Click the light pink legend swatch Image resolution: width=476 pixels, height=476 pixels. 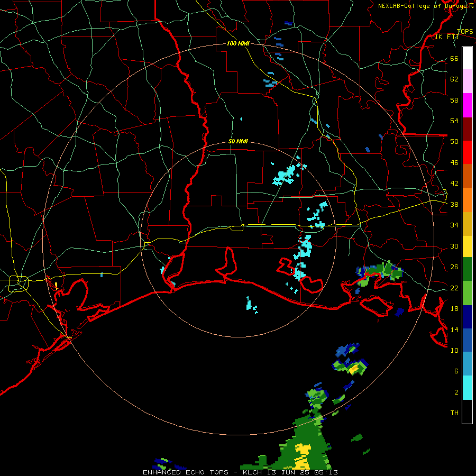tap(467, 81)
